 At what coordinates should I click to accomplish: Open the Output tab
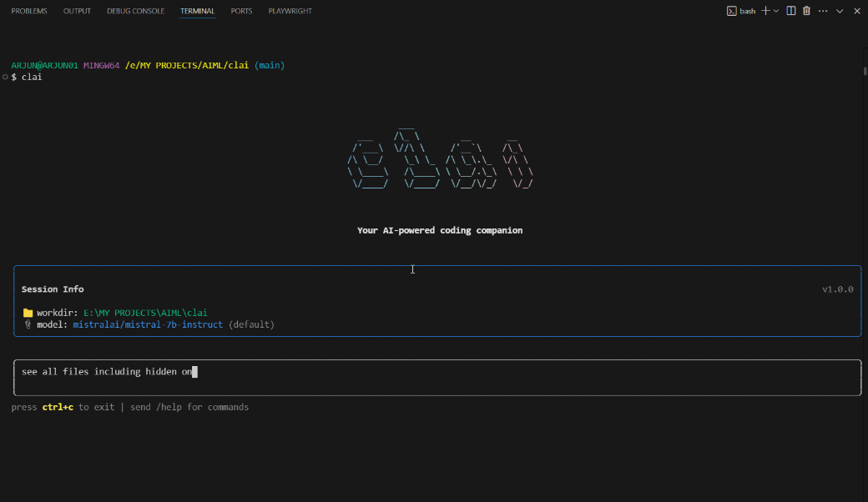click(78, 12)
